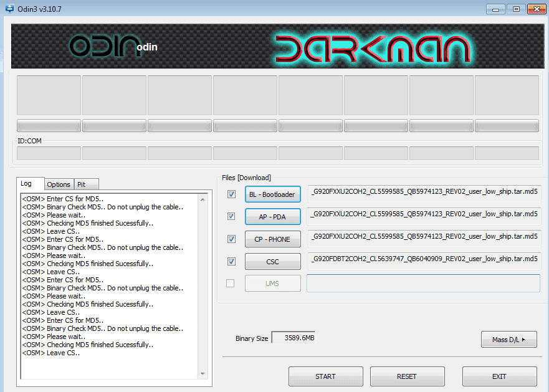Click the RESET button

(x=407, y=376)
